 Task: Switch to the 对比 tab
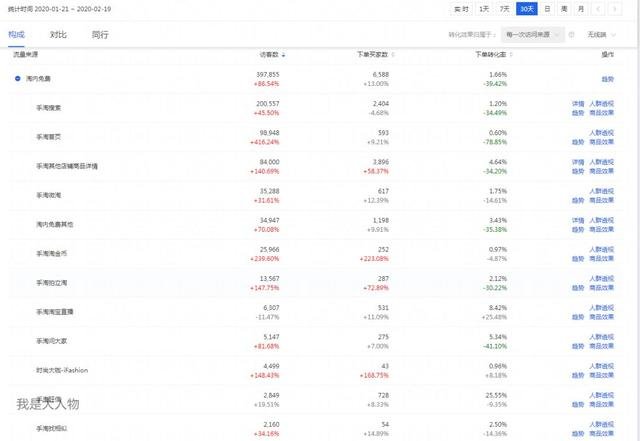(x=58, y=35)
